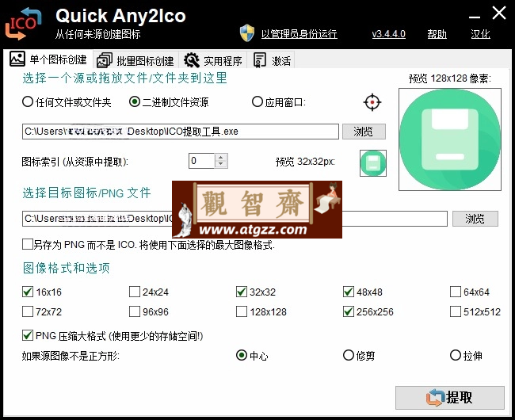Screen dimensions: 515x420
Task: Click the 以管理员身份运行 link
Action: tap(299, 34)
